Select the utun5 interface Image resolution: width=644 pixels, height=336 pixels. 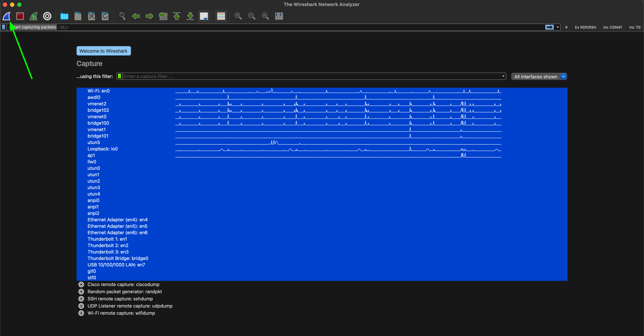tap(322, 142)
